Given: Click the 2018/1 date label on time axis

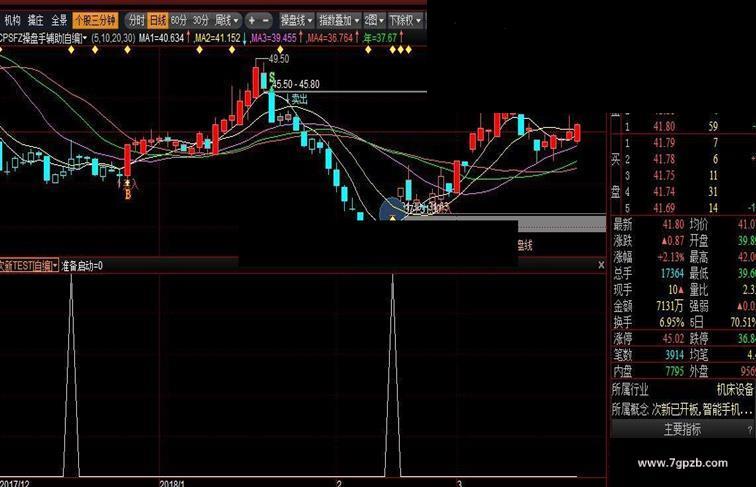Looking at the screenshot, I should pos(172,483).
